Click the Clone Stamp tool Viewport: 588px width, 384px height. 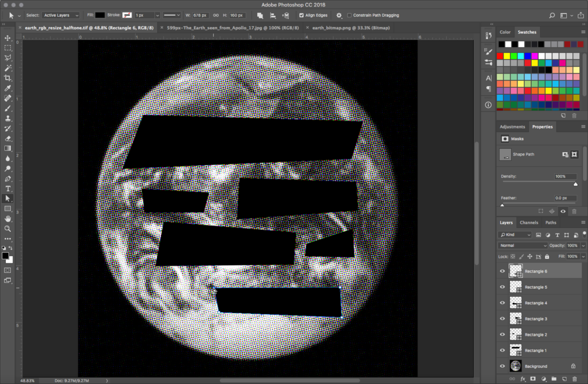click(x=8, y=118)
